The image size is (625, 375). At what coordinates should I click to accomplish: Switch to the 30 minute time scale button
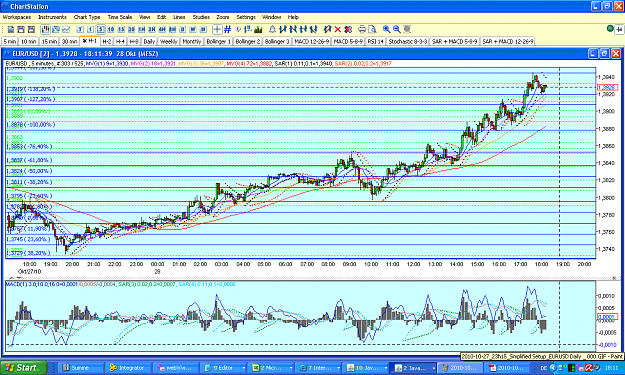(x=132, y=29)
